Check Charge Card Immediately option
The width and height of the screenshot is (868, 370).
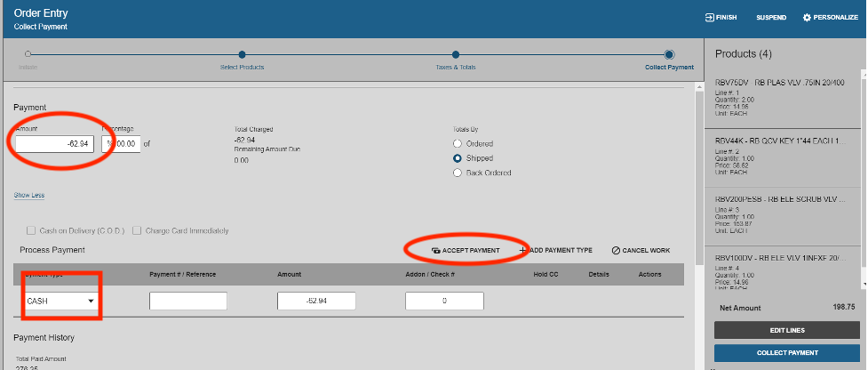tap(136, 230)
